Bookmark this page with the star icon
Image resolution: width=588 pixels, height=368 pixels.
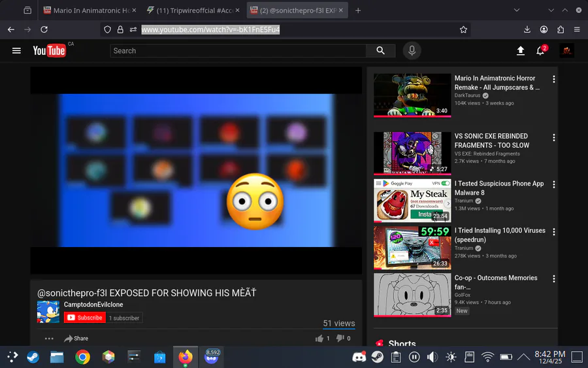point(463,29)
